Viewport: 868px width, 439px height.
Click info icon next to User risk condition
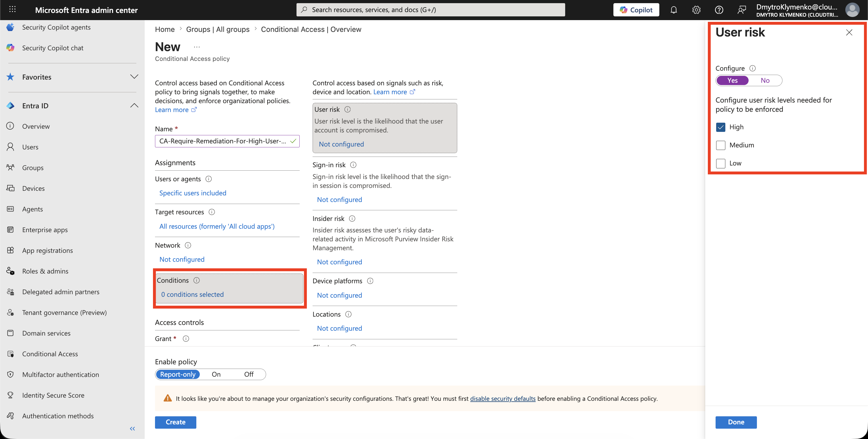[347, 109]
